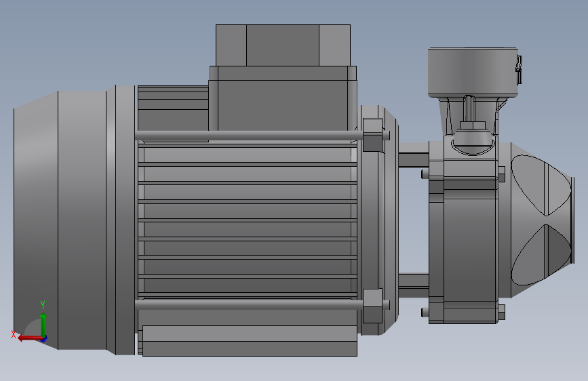Click the blue Z axis dot on the triad
This screenshot has width=588, height=381.
tap(44, 339)
